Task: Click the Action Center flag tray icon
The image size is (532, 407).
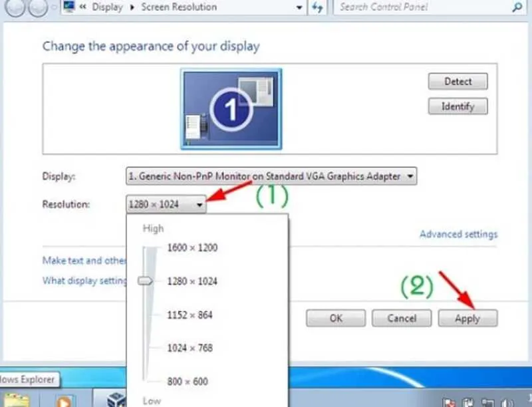Action: pos(450,402)
